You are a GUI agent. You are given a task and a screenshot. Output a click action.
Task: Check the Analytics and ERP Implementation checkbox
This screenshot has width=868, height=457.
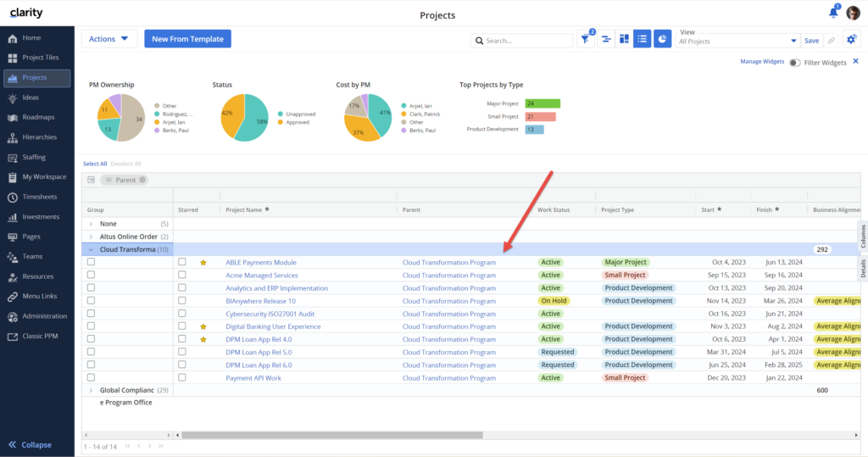click(91, 287)
